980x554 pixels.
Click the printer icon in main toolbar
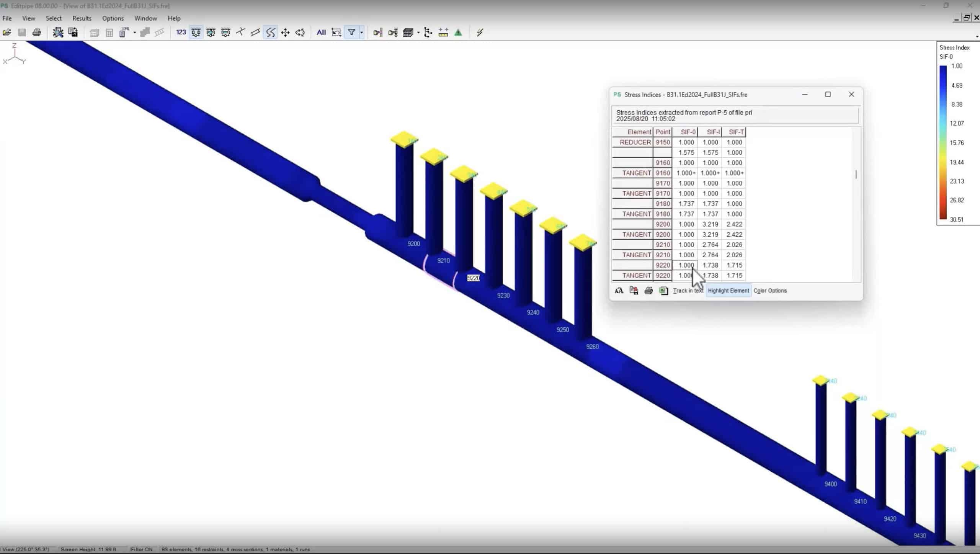pyautogui.click(x=37, y=33)
